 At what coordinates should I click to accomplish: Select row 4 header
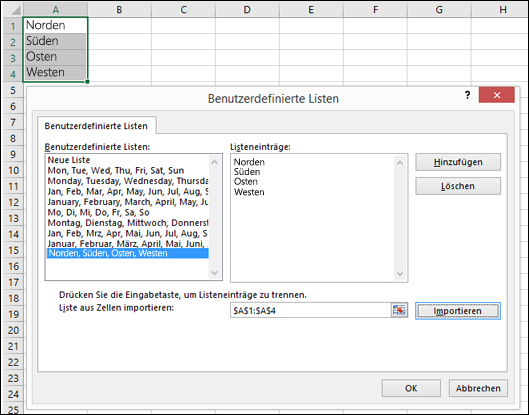(13, 74)
